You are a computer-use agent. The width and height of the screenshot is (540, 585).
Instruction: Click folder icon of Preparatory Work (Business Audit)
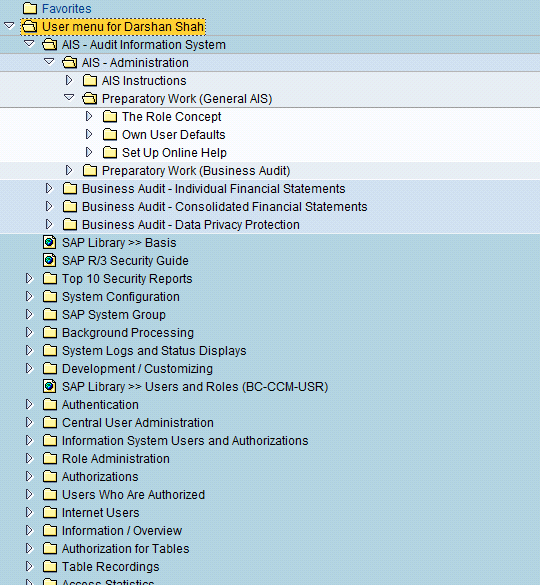pyautogui.click(x=90, y=171)
